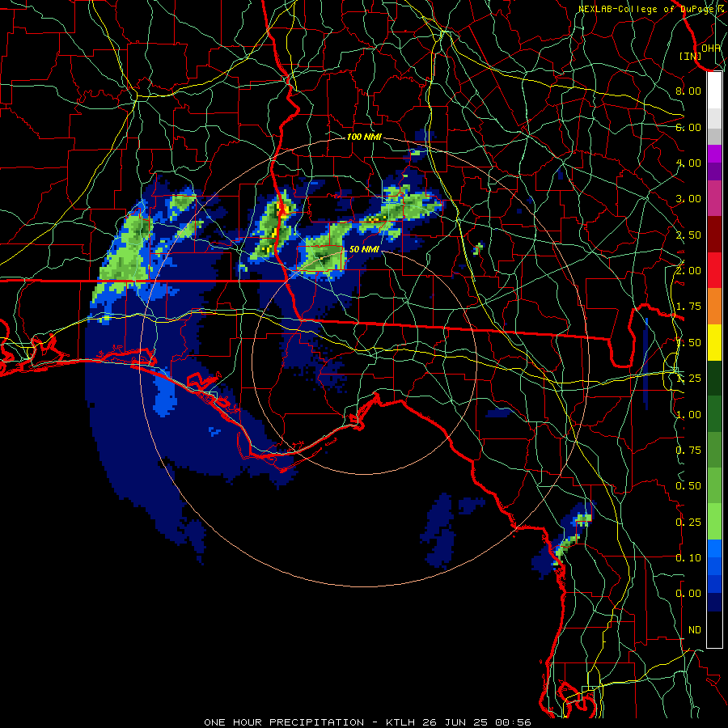Select the bright red legend swatch
Screen dimensions: 728x728
(x=714, y=270)
